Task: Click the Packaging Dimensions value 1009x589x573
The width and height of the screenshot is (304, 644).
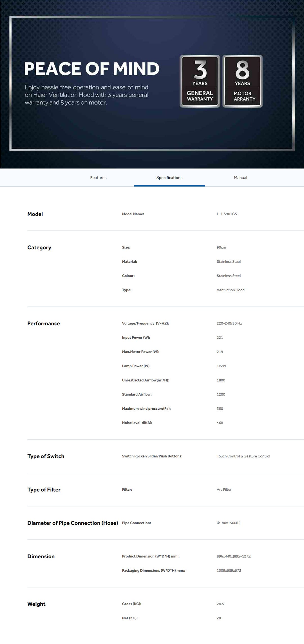Action: pyautogui.click(x=229, y=571)
